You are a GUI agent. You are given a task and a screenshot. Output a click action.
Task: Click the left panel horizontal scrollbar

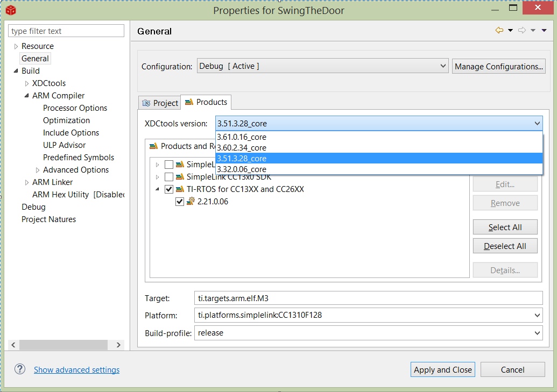click(66, 345)
